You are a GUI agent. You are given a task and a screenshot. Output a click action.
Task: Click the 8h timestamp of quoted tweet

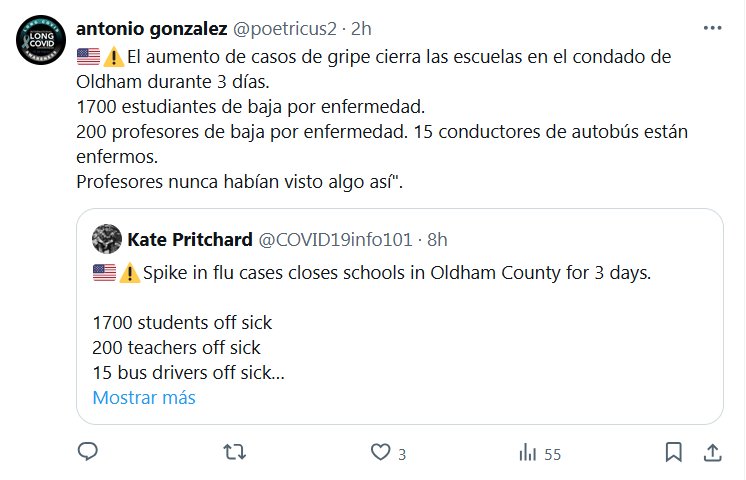tap(436, 239)
